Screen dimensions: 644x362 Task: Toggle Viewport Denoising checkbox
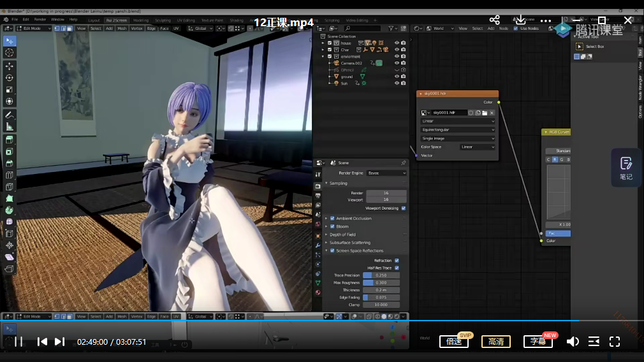[x=404, y=208]
